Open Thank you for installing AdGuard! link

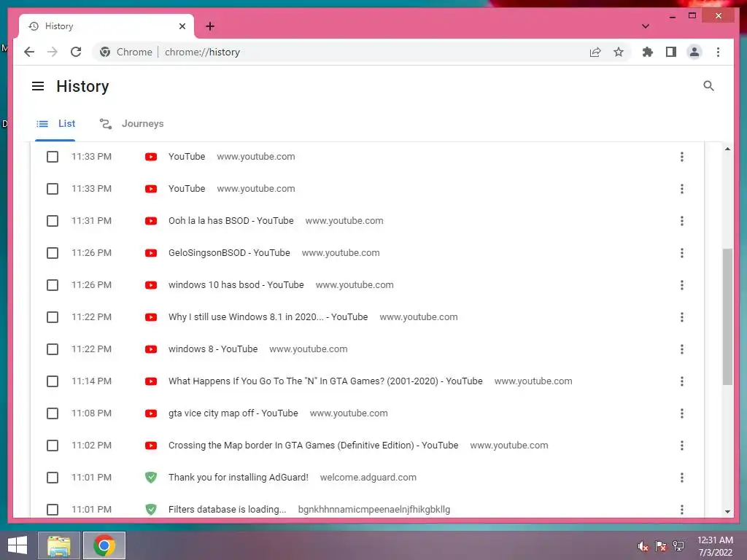pyautogui.click(x=239, y=477)
